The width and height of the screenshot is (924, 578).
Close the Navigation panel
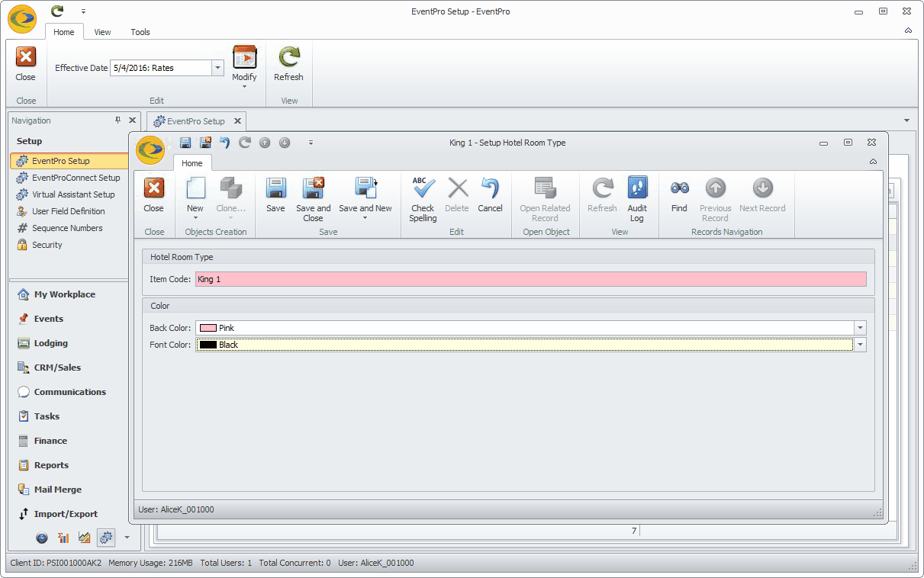pyautogui.click(x=132, y=120)
